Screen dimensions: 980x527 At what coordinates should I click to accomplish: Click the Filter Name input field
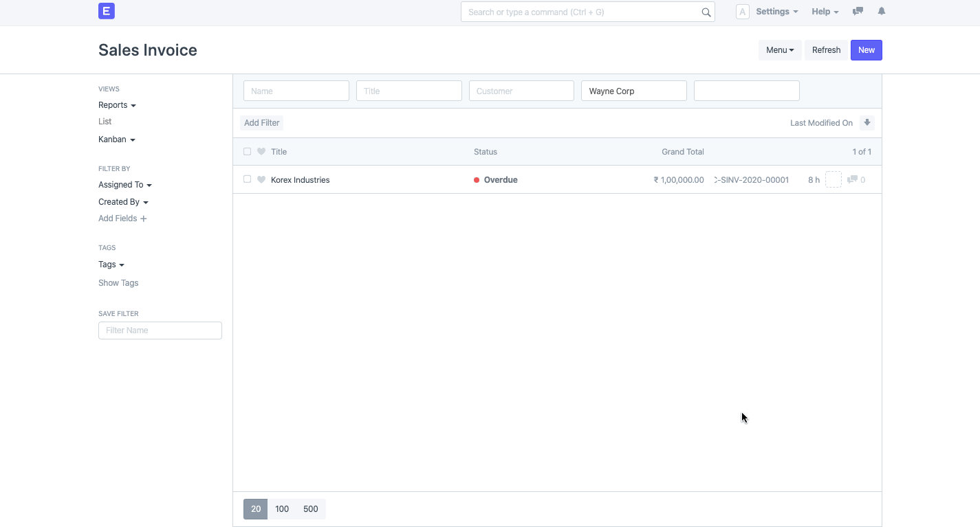[x=160, y=330]
